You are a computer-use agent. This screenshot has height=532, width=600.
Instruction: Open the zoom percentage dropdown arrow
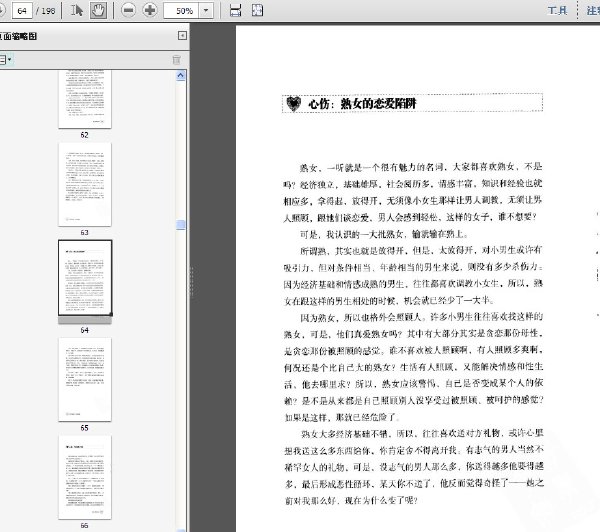point(206,11)
